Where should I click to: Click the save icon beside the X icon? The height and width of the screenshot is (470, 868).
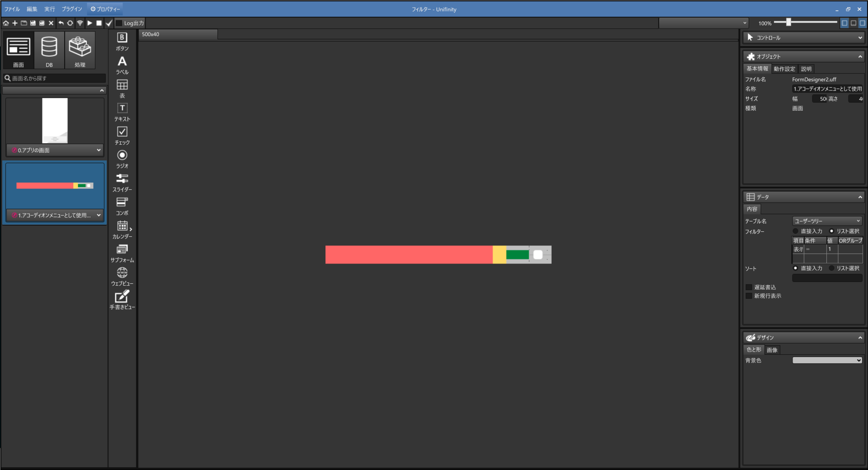(x=42, y=23)
